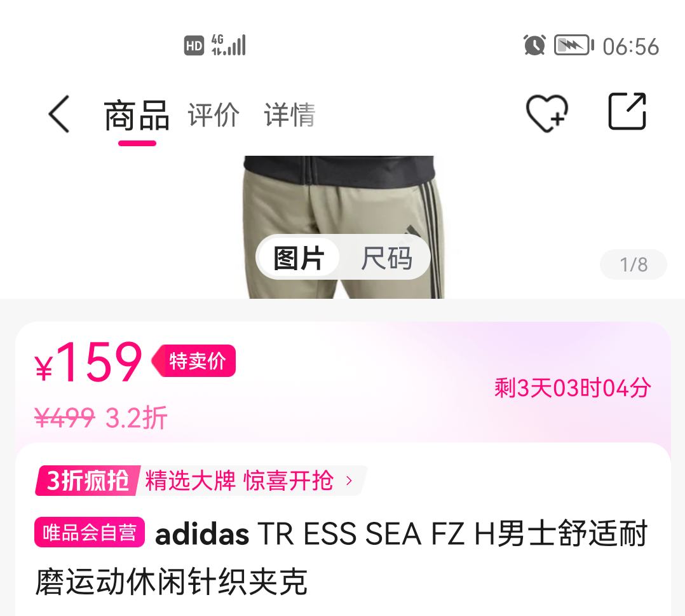
Task: Switch to the 图片 view toggle
Action: (299, 258)
